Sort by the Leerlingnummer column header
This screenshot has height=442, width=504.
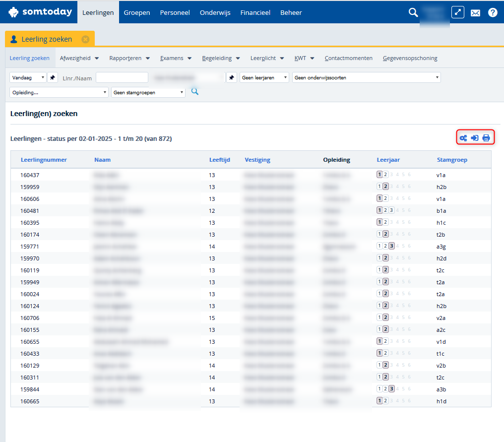pyautogui.click(x=44, y=160)
